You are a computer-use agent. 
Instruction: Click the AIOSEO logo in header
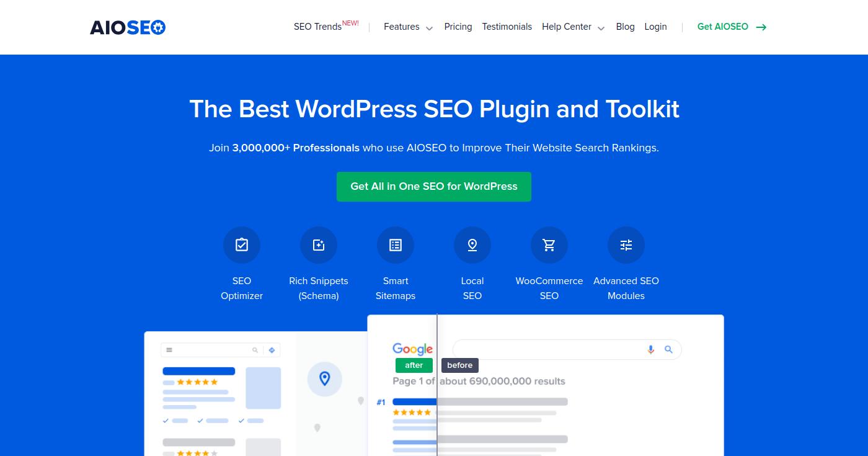click(x=128, y=27)
